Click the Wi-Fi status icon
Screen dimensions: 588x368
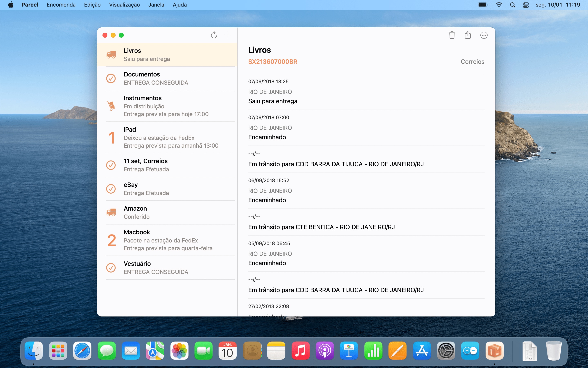[x=499, y=5]
